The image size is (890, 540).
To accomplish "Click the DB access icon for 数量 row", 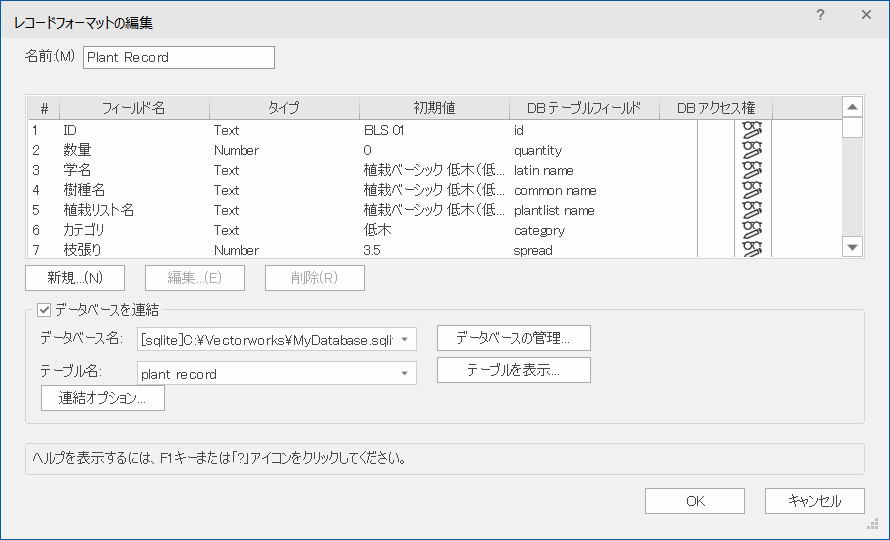I will [x=752, y=150].
